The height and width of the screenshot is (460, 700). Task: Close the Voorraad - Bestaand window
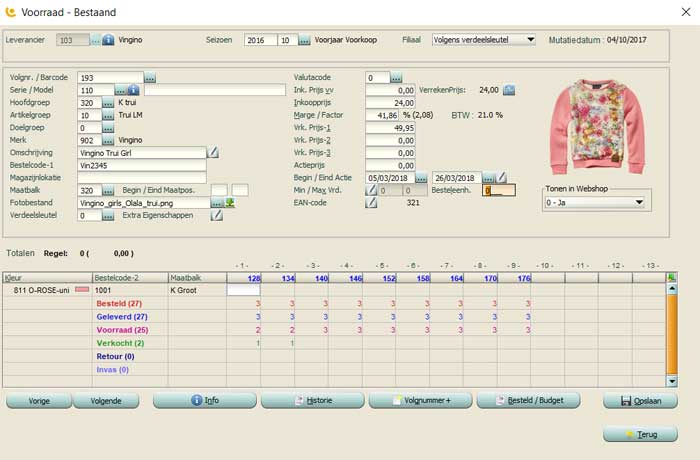click(x=686, y=12)
